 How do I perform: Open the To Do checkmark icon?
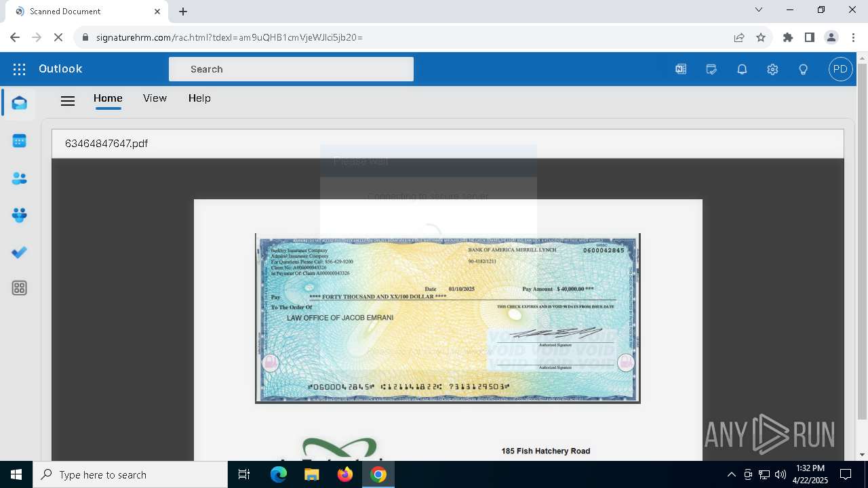[19, 252]
